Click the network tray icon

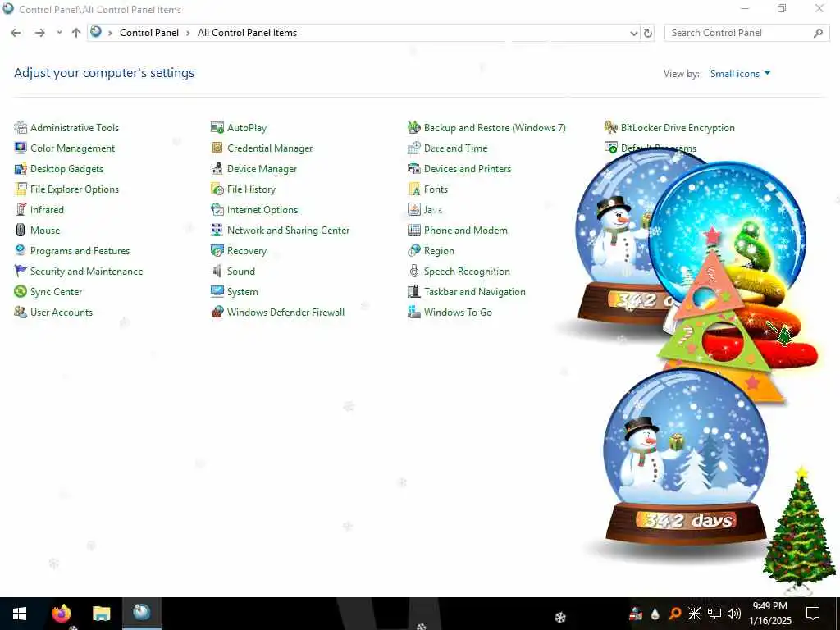click(714, 614)
